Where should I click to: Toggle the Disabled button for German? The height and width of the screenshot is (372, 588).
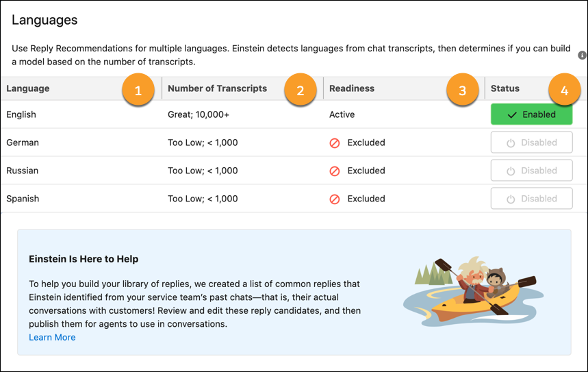531,143
